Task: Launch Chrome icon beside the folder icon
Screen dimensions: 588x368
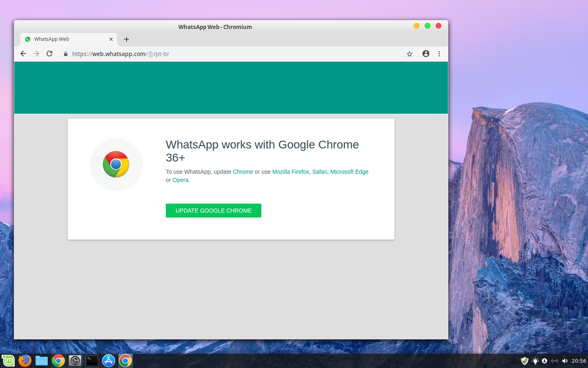Action: tap(58, 361)
